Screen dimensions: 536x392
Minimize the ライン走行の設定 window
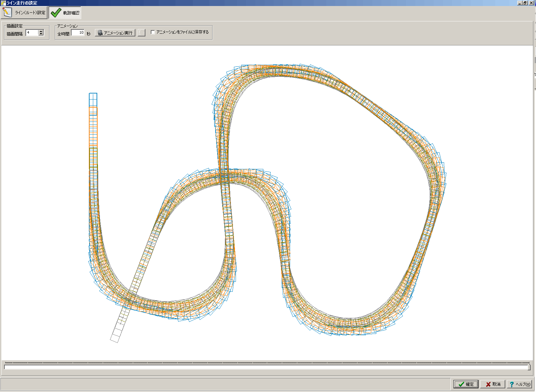point(520,3)
